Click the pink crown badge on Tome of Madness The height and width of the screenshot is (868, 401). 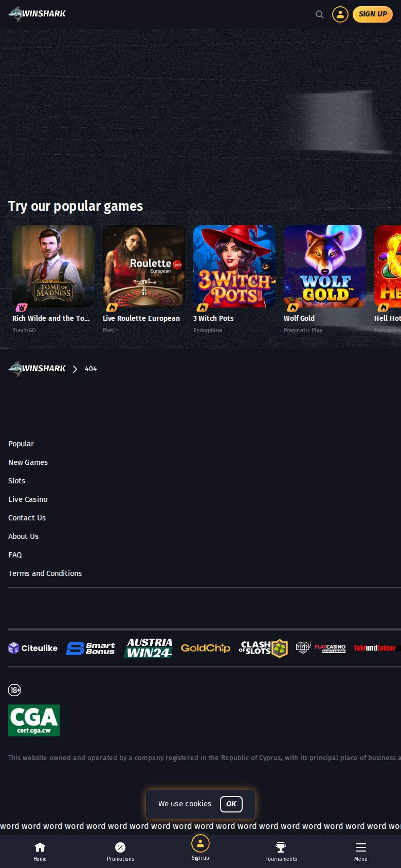22,308
